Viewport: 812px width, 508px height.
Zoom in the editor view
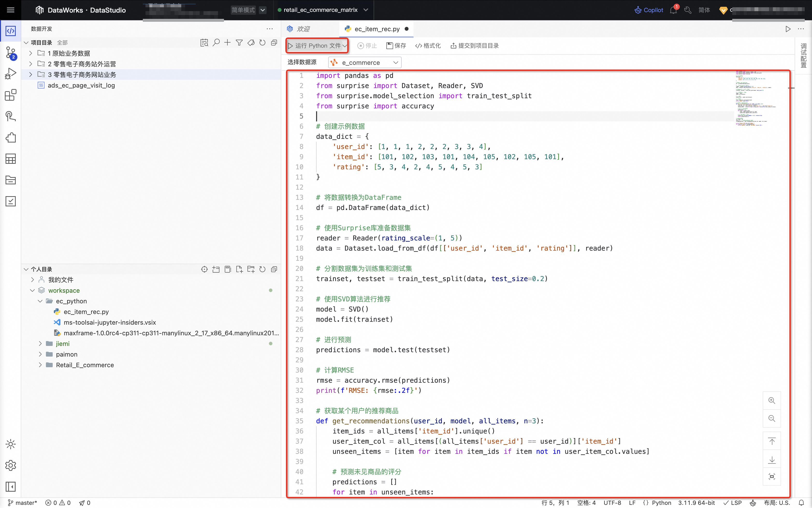click(772, 401)
